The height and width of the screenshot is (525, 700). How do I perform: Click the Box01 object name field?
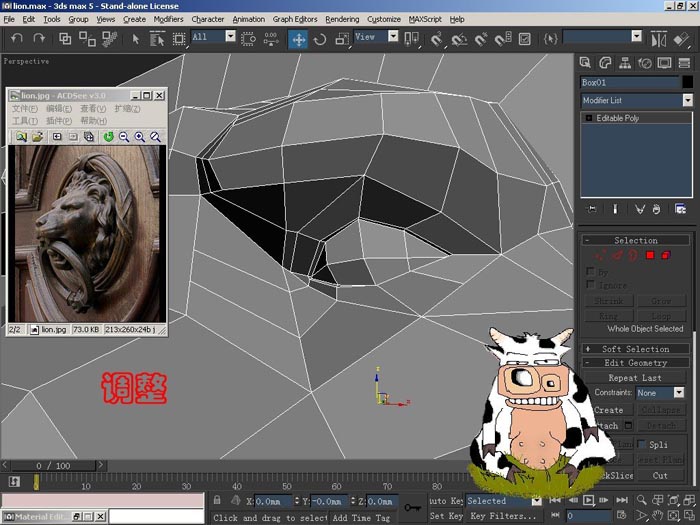(x=629, y=82)
